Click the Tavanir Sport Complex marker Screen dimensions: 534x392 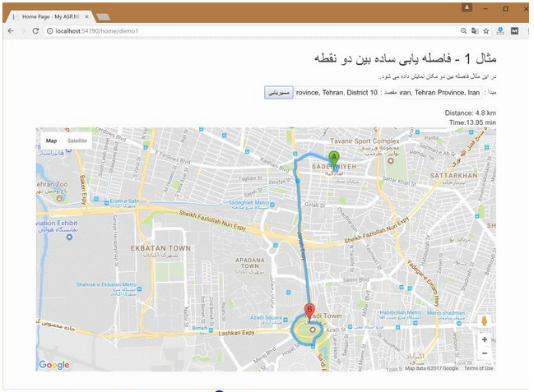[x=391, y=160]
